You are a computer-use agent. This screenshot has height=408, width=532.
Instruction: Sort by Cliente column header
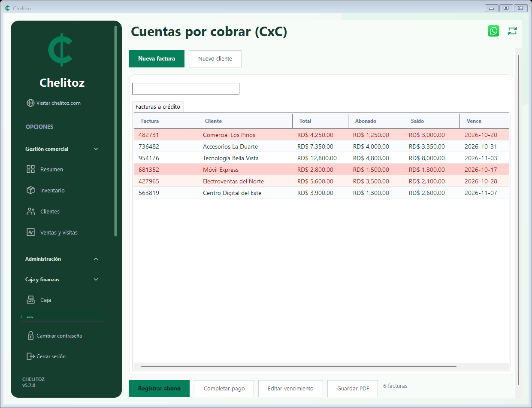[245, 121]
